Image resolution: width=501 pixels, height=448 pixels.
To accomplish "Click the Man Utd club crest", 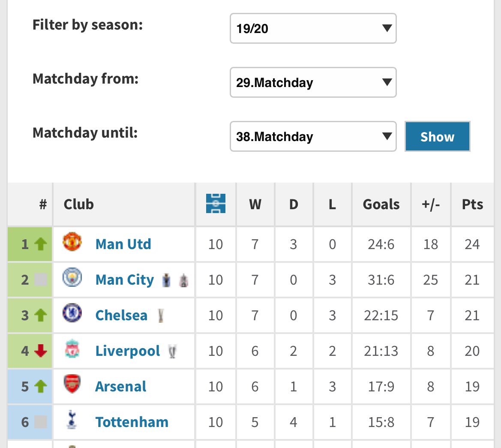I will point(72,242).
